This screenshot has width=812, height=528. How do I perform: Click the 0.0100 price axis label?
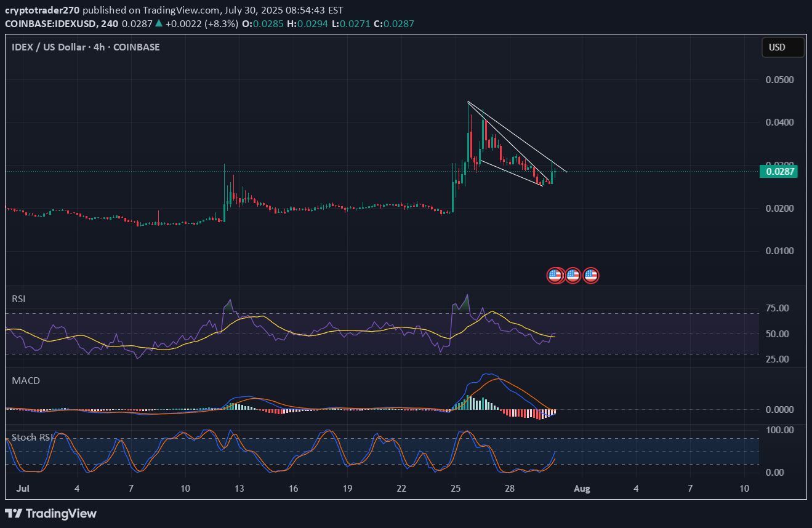(779, 251)
